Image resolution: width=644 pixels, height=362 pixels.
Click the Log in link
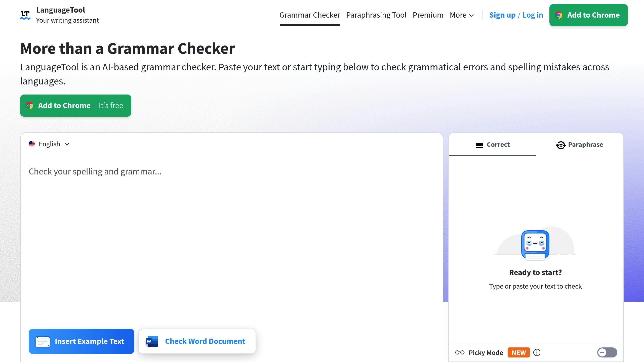[533, 15]
